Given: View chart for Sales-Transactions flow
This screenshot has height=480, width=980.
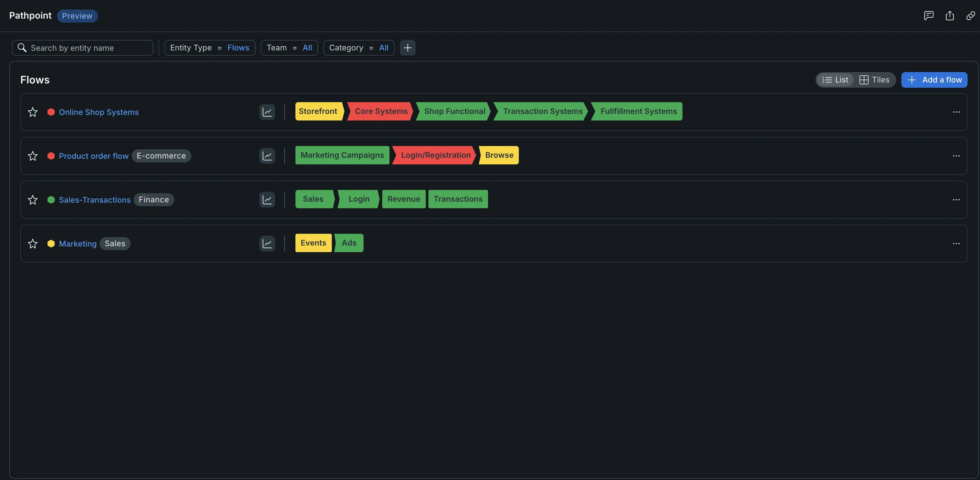Looking at the screenshot, I should (x=267, y=200).
